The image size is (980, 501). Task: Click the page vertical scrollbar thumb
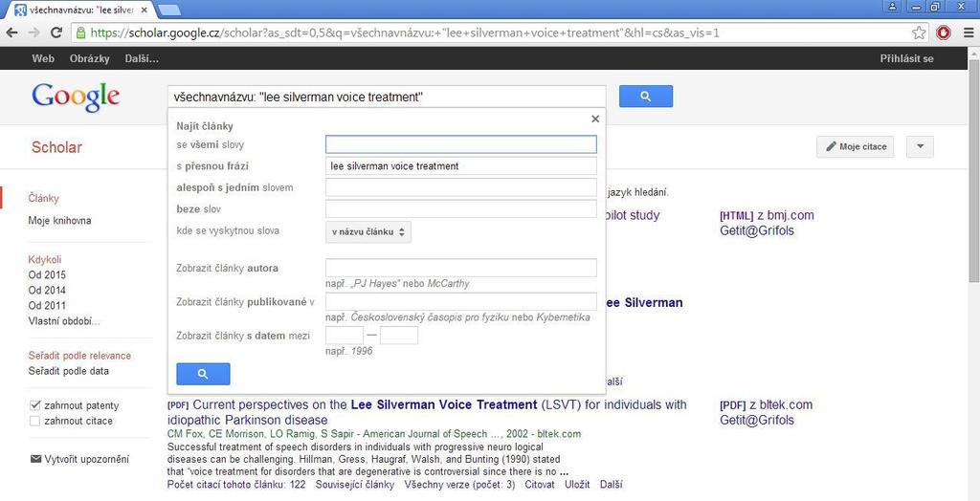pyautogui.click(x=973, y=172)
